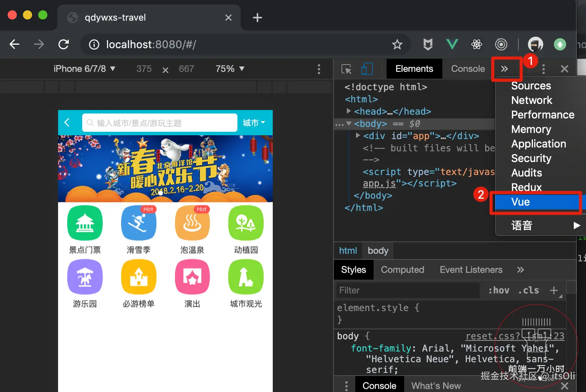Open the Styles tab

[353, 270]
